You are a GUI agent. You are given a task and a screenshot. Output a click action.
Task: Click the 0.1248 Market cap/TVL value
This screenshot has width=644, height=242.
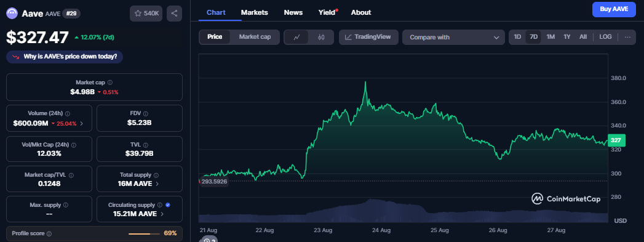click(49, 184)
